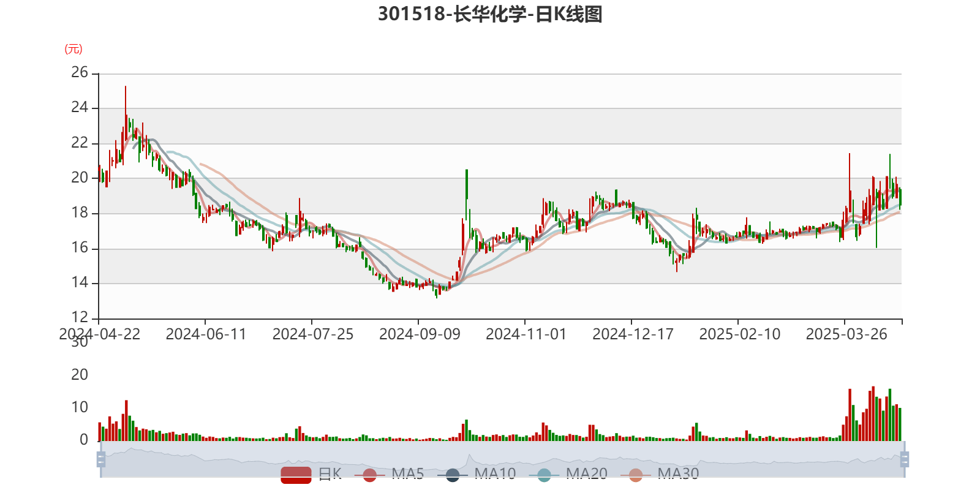980x490 pixels.
Task: Click the 12 price axis label
Action: click(x=80, y=317)
